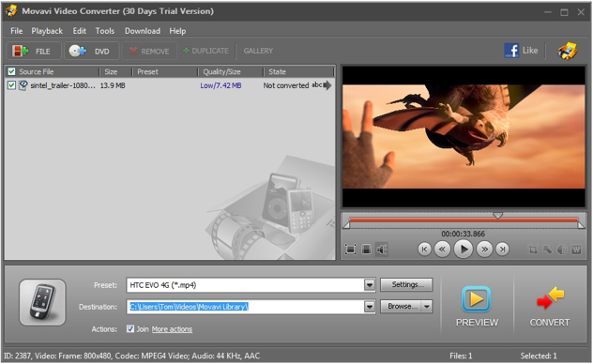Open the Download menu
The width and height of the screenshot is (593, 364).
pos(143,31)
